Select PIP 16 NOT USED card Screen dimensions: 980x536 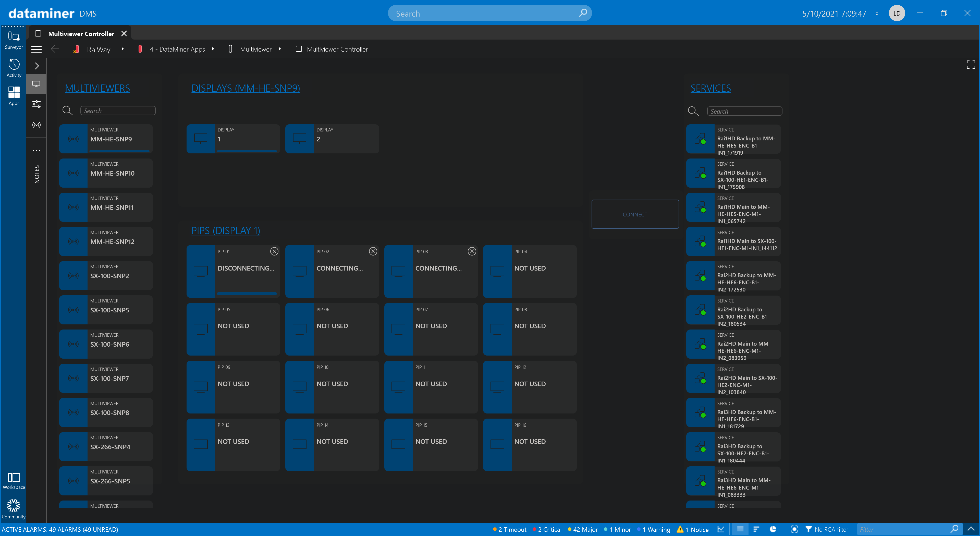point(530,445)
